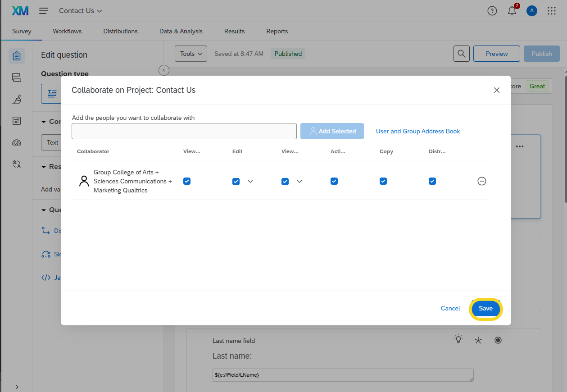Uncheck the Distribute permission checkbox
Image resolution: width=567 pixels, height=392 pixels.
click(432, 181)
